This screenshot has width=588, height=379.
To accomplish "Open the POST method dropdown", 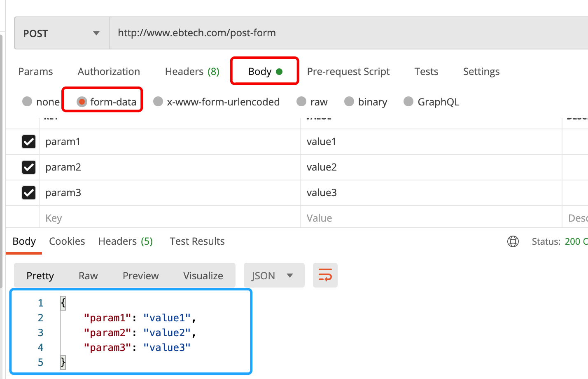I will 62,33.
